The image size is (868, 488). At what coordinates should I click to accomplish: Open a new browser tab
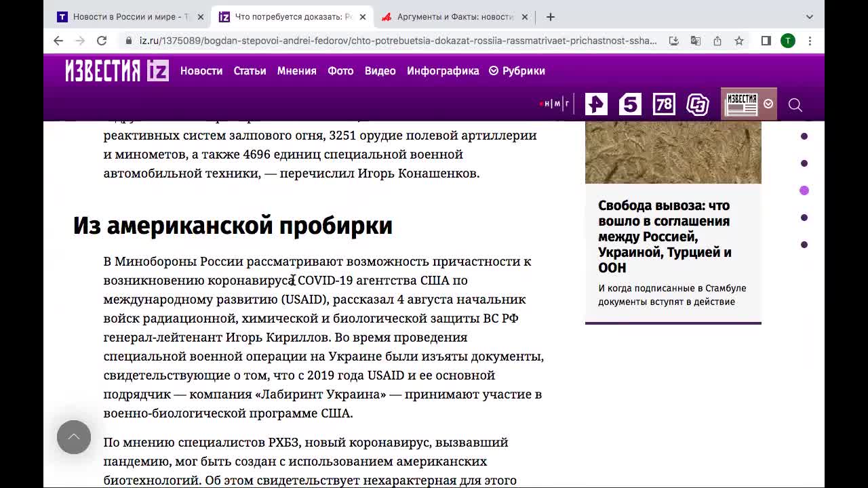pos(551,16)
